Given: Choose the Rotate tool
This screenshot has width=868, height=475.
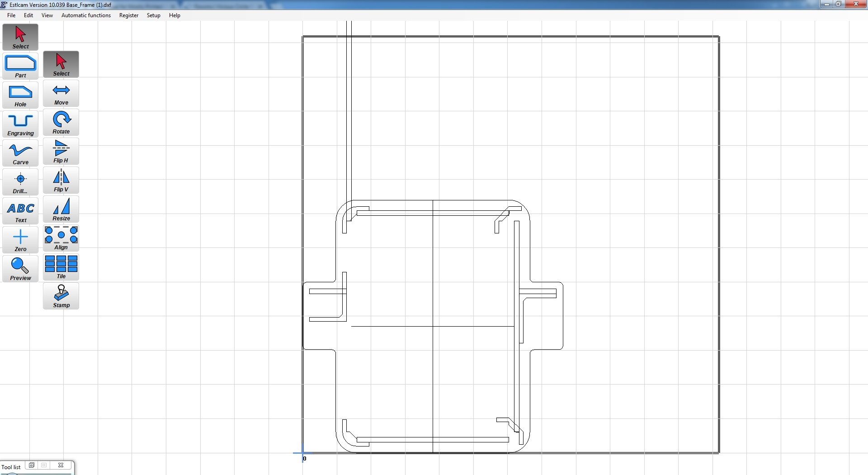Looking at the screenshot, I should pos(61,122).
